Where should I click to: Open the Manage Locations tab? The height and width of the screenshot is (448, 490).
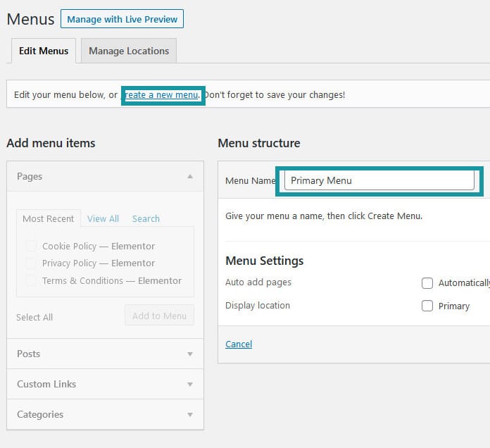(x=128, y=51)
